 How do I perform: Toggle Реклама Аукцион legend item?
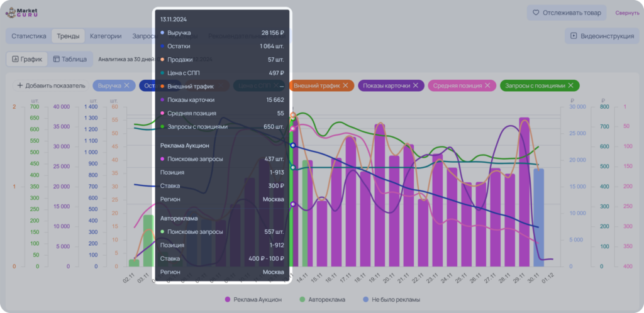tap(253, 299)
